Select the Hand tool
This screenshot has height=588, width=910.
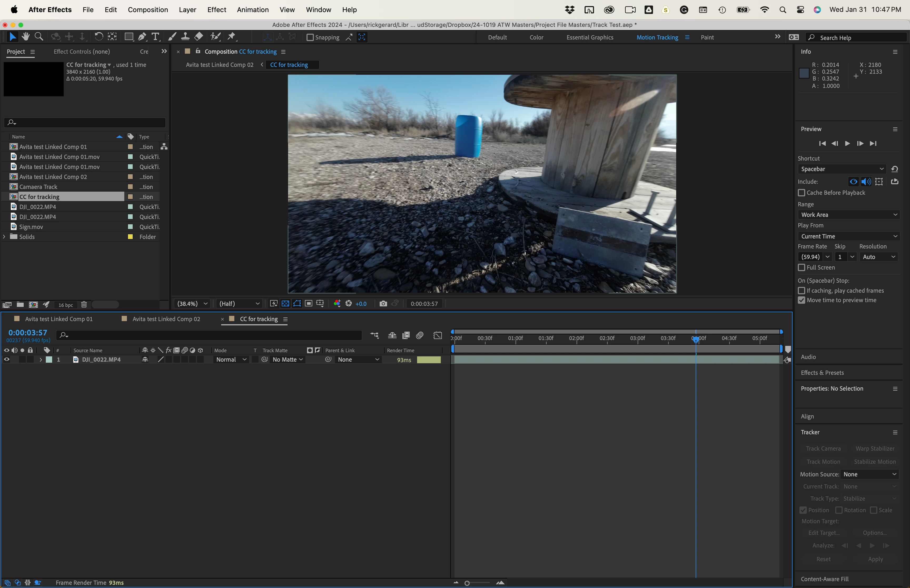[x=26, y=37]
